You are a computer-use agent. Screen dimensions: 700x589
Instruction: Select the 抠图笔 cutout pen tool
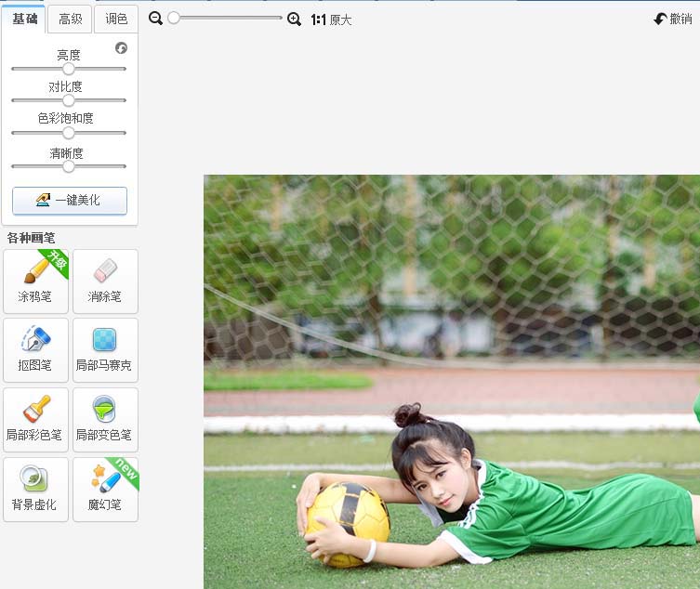pos(35,350)
